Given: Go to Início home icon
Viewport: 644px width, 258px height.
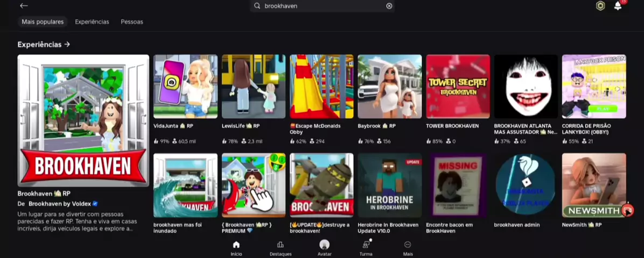Looking at the screenshot, I should pos(236,248).
